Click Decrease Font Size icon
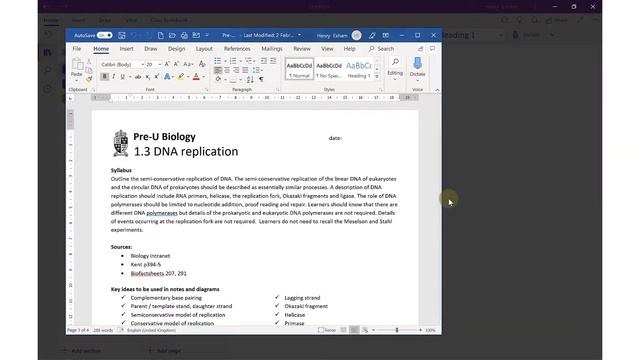 (x=176, y=64)
